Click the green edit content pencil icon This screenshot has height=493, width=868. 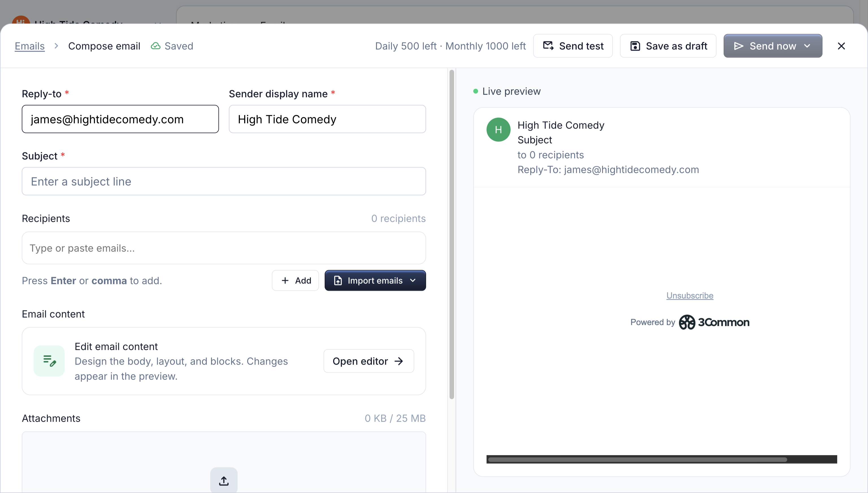[x=49, y=361]
